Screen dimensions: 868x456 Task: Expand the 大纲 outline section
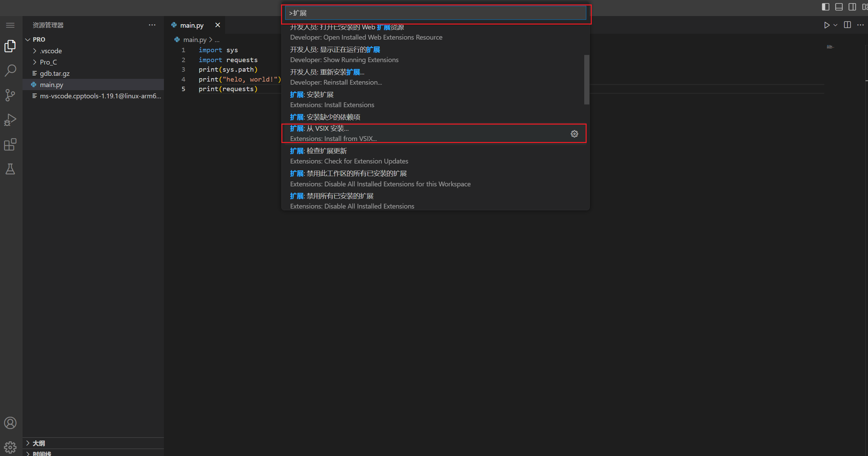click(x=93, y=443)
